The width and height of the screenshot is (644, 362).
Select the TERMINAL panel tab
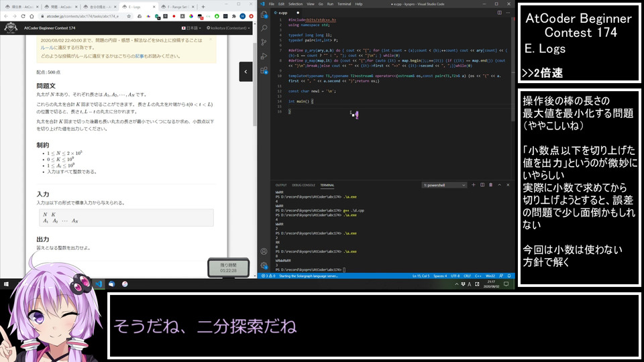(x=327, y=185)
